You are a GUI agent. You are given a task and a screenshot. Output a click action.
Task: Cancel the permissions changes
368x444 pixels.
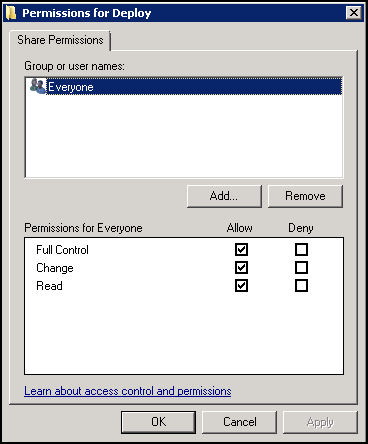pos(240,422)
